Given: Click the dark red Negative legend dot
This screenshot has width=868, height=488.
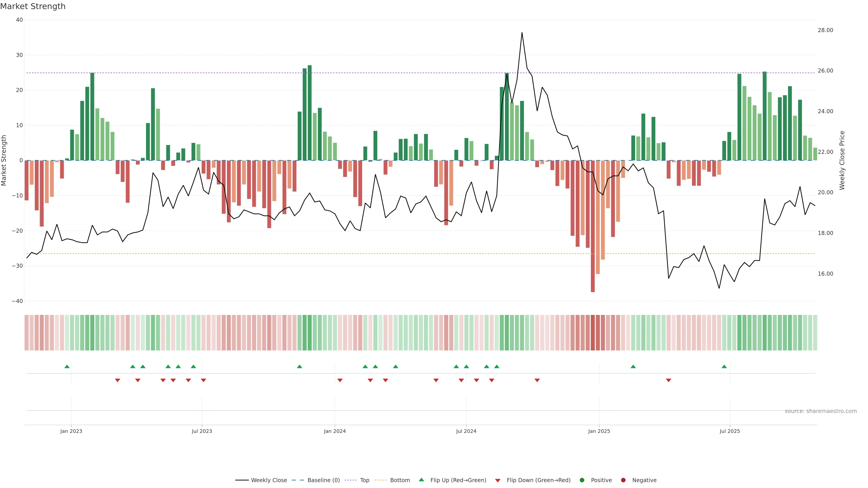Looking at the screenshot, I should click(x=623, y=480).
